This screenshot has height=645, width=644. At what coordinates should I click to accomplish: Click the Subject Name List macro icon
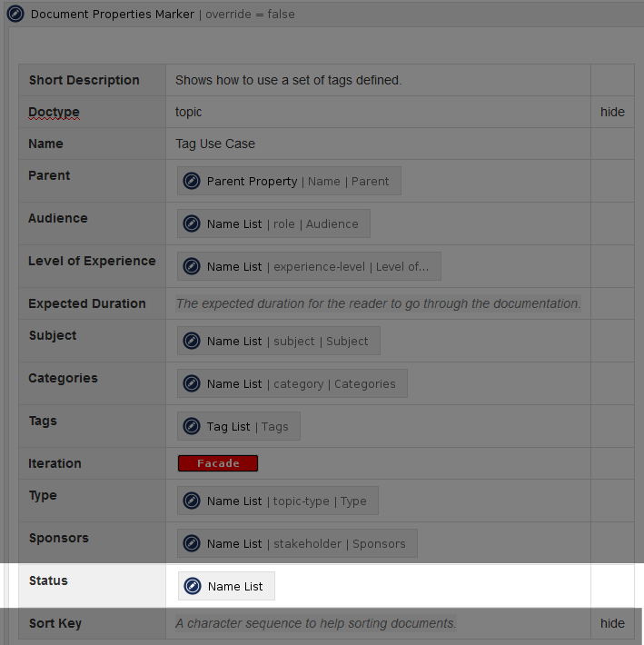(192, 341)
